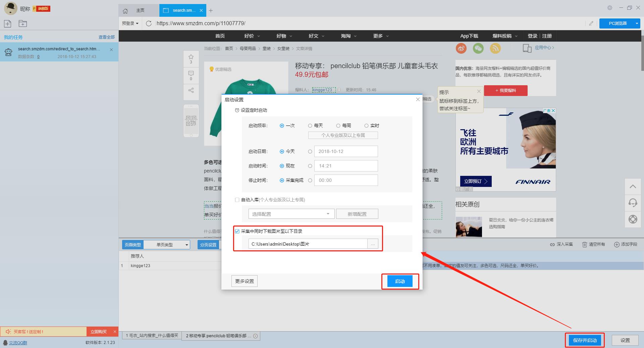Open the settings gear in title bar
This screenshot has height=348, width=644.
pyautogui.click(x=610, y=8)
